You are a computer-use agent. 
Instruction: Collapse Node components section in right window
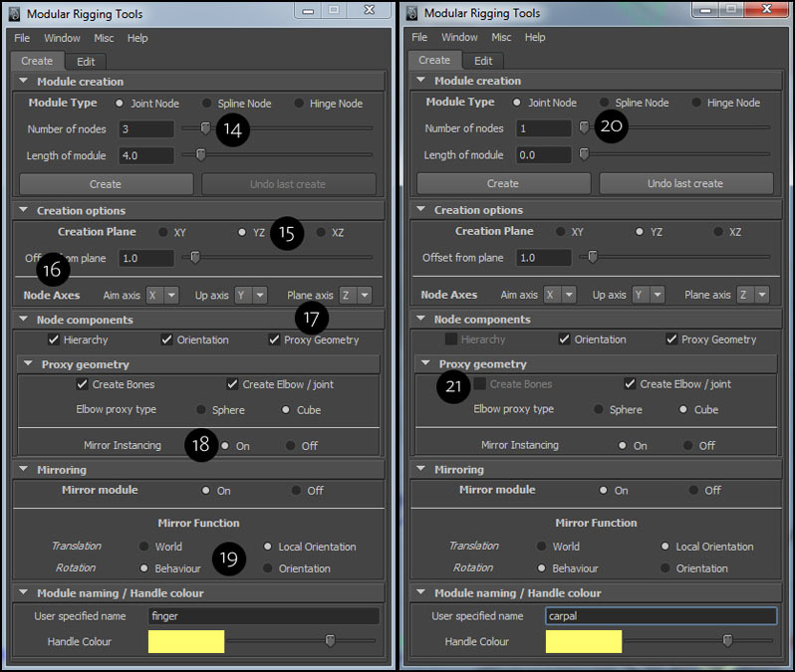point(420,319)
